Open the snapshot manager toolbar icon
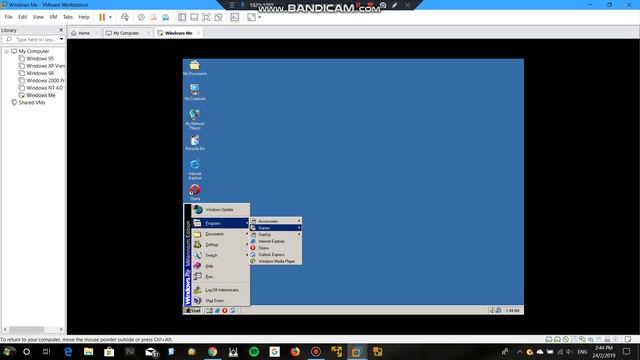The width and height of the screenshot is (640, 360). pos(166,17)
